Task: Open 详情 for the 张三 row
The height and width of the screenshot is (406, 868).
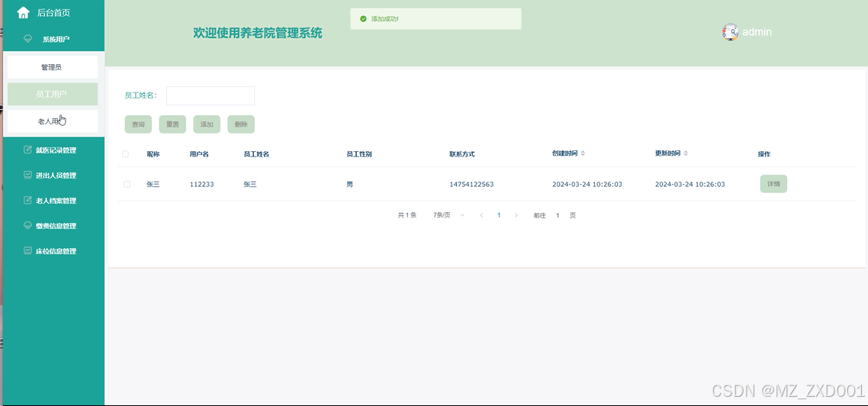Action: (773, 184)
